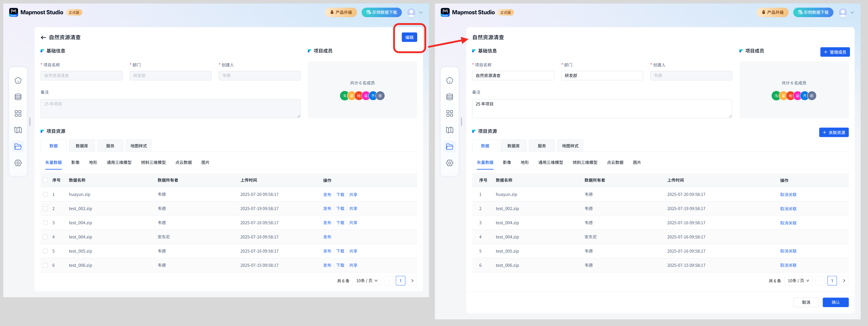Click settings gear icon in right screenshot sidebar
The height and width of the screenshot is (326, 868).
[450, 163]
